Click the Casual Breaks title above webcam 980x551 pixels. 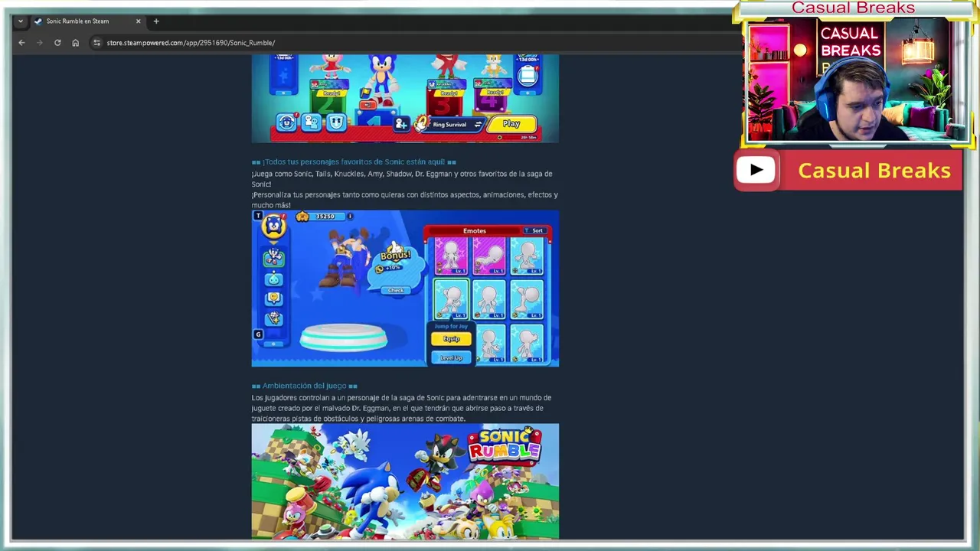pyautogui.click(x=853, y=8)
